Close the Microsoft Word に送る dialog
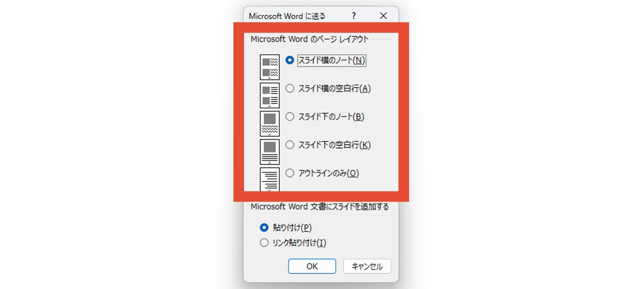 pos(383,16)
